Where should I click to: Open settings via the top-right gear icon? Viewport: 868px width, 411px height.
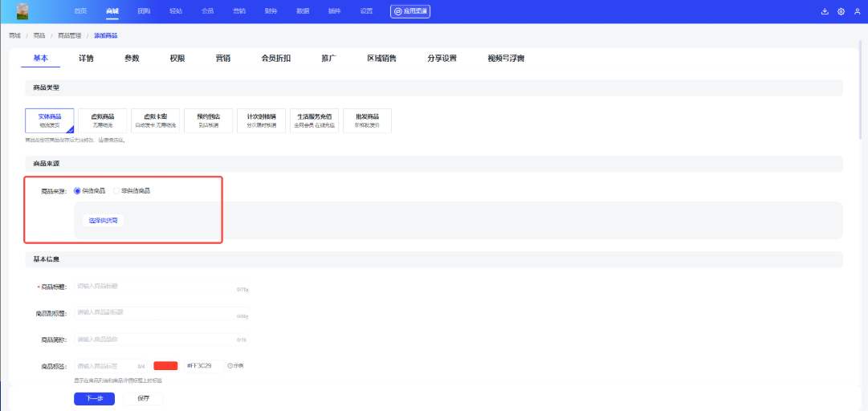coord(841,11)
